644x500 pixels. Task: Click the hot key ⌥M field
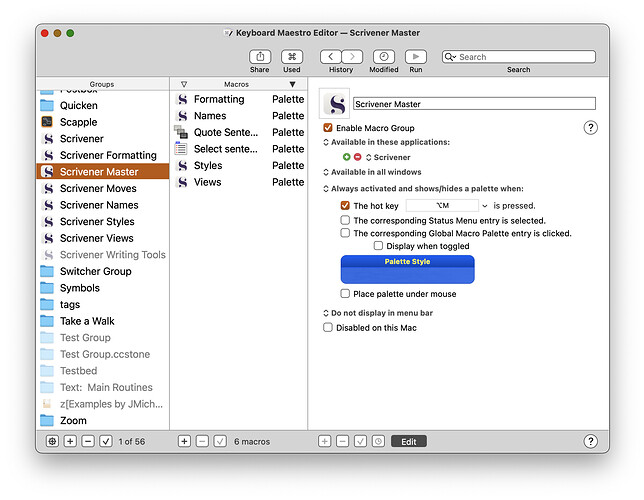[x=442, y=205]
